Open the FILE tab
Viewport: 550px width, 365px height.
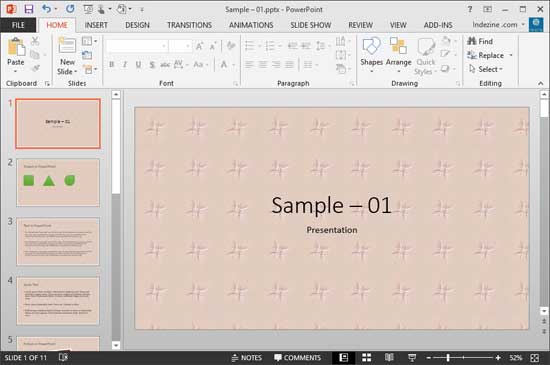coord(18,25)
